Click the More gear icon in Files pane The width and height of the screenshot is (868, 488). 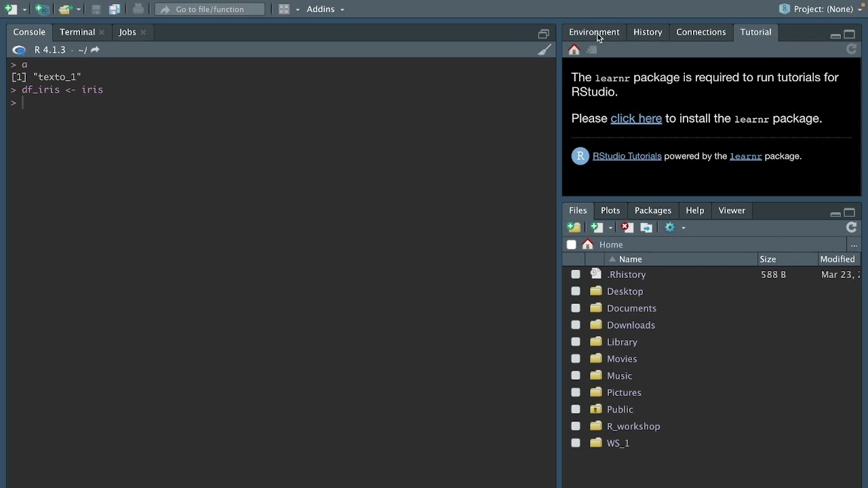[670, 228]
